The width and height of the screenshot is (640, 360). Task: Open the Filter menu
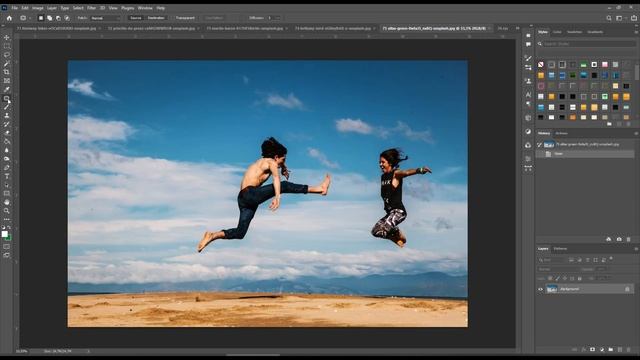(x=91, y=8)
